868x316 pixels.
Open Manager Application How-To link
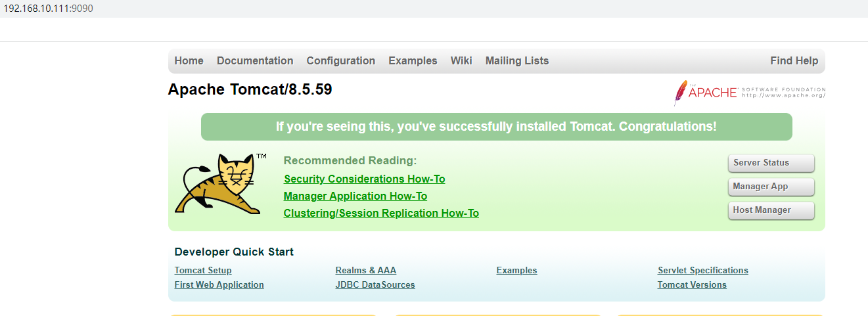(x=355, y=196)
